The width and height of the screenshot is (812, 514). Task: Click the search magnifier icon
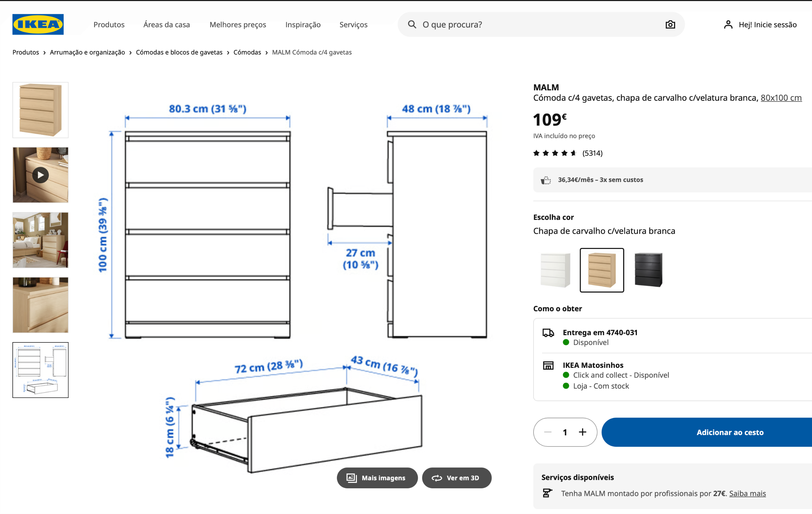tap(412, 24)
